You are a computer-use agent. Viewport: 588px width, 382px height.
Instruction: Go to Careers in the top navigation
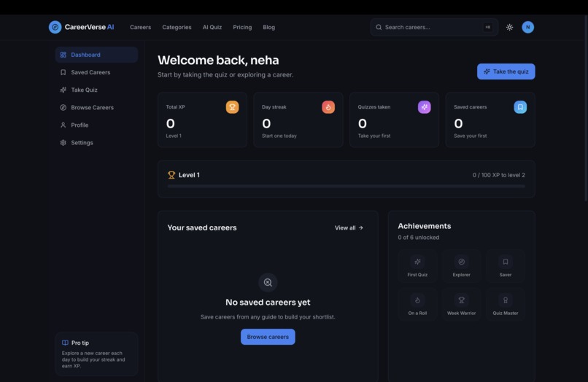(x=140, y=28)
